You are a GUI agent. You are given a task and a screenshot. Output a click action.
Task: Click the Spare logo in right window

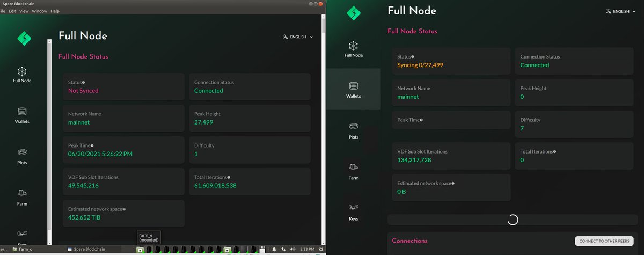pyautogui.click(x=354, y=12)
